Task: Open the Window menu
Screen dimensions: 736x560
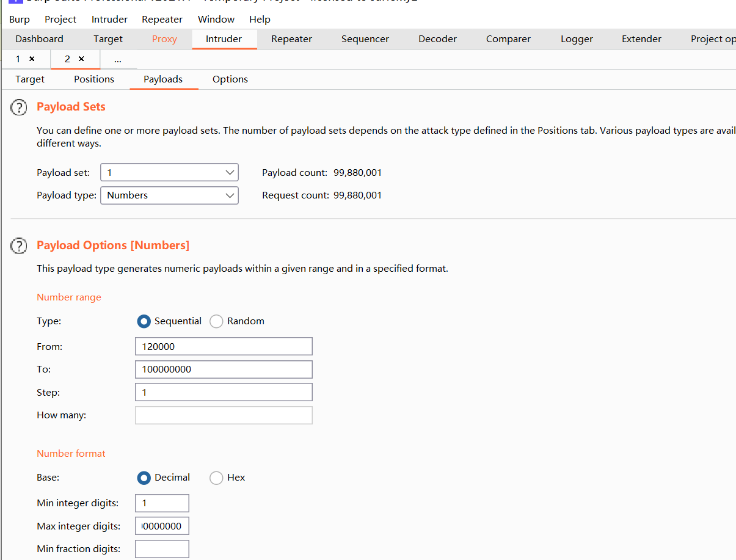Action: [x=216, y=20]
